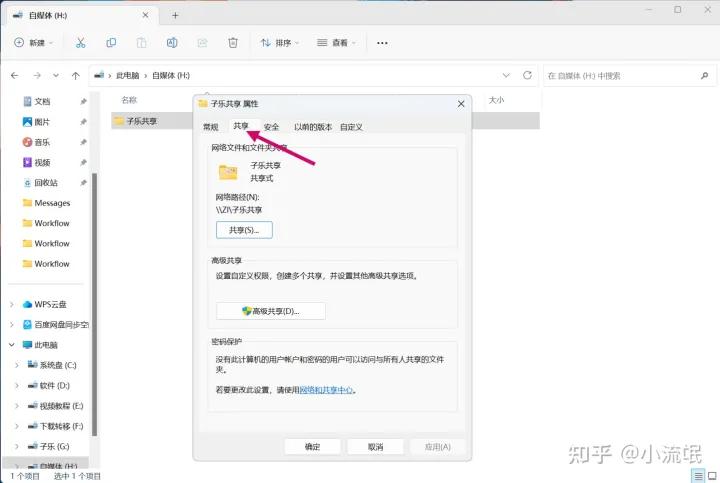
Task: Switch to large icons view in status bar
Action: click(x=712, y=476)
